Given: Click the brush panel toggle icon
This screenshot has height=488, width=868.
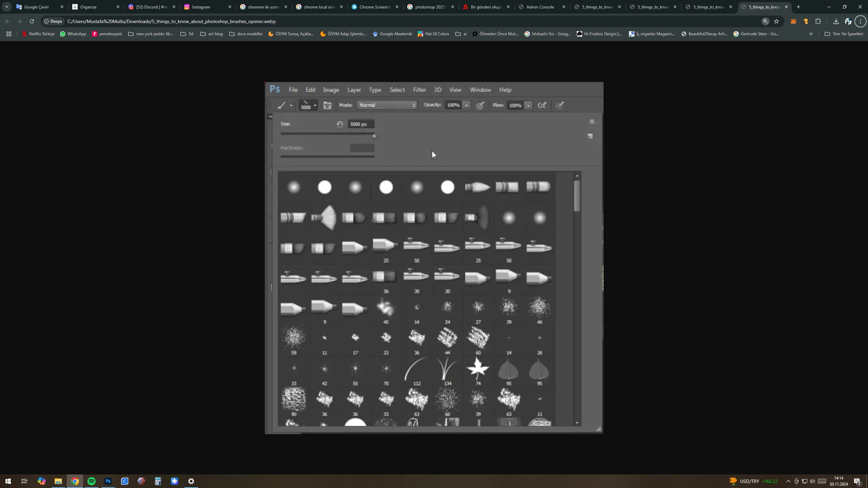Looking at the screenshot, I should tap(327, 105).
